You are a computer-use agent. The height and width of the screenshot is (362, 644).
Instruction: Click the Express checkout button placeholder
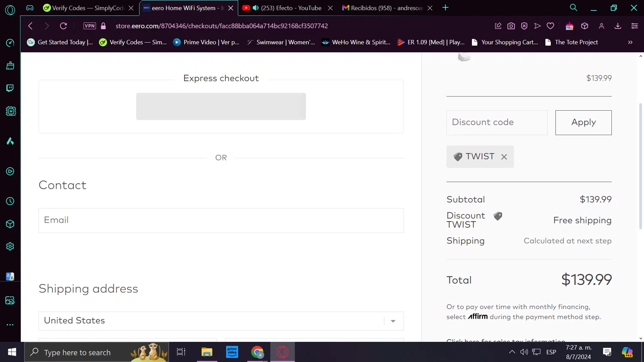[x=221, y=106]
